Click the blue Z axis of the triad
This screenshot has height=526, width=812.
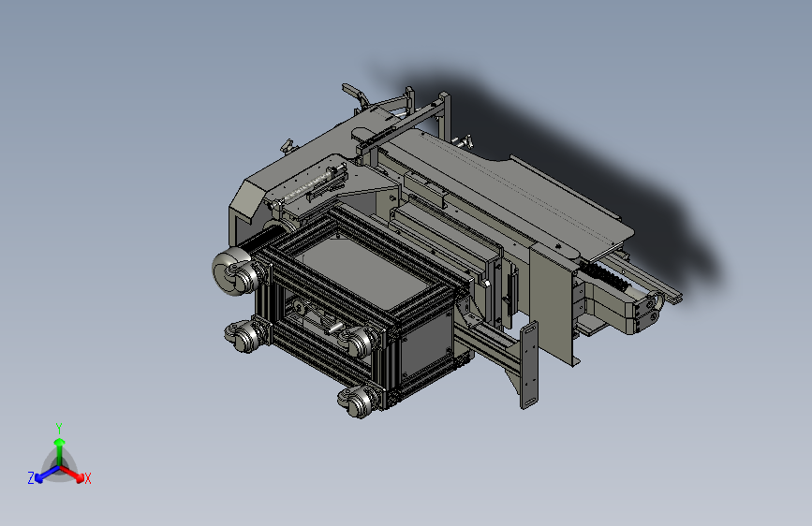(x=43, y=475)
